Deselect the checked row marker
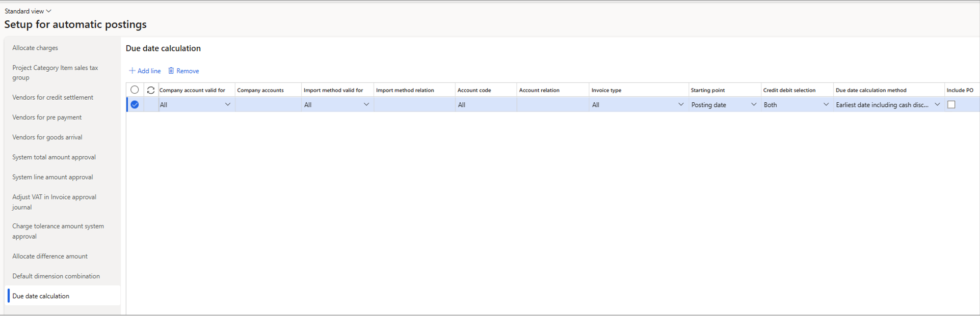This screenshot has height=316, width=980. point(135,105)
